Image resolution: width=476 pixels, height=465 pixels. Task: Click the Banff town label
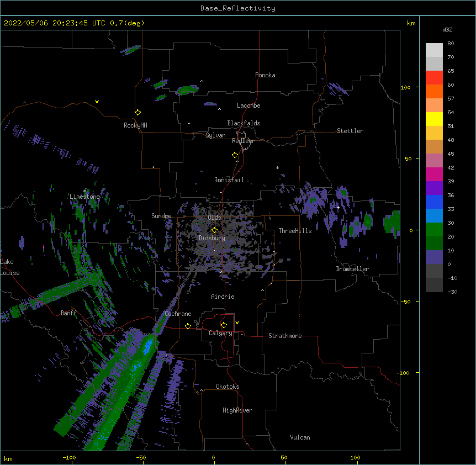coord(68,313)
